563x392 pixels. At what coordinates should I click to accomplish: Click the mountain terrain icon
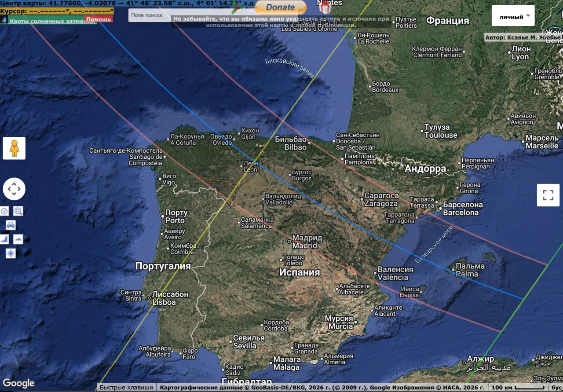[18, 239]
